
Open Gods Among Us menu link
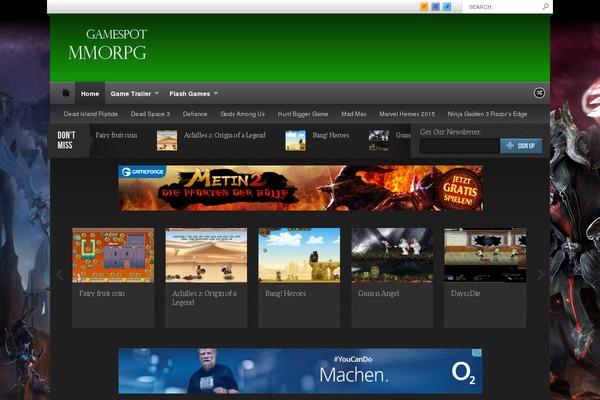[x=243, y=114]
